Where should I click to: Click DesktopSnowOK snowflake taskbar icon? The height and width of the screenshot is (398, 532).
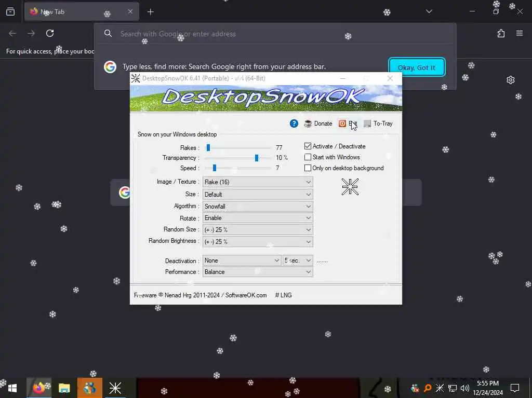[115, 388]
